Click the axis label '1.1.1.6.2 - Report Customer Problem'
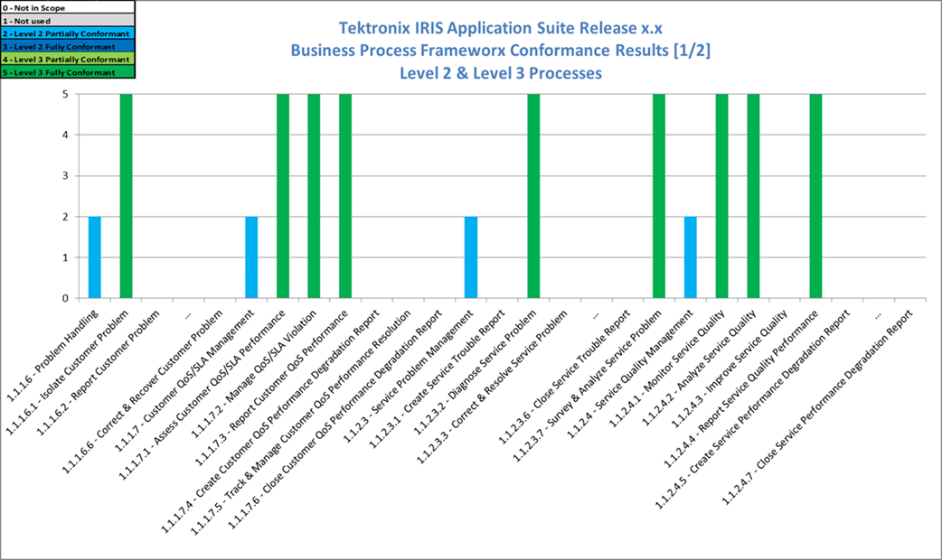Image resolution: width=942 pixels, height=560 pixels. click(99, 372)
